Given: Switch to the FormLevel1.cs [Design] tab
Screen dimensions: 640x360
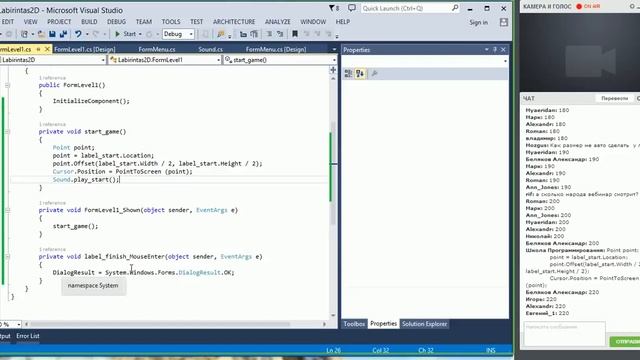Looking at the screenshot, I should 84,49.
